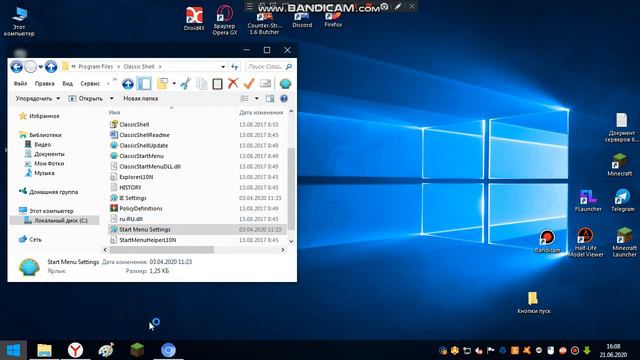The image size is (640, 360).
Task: Expand the Folder Options toolbar dropdown arrow
Action: [x=174, y=84]
